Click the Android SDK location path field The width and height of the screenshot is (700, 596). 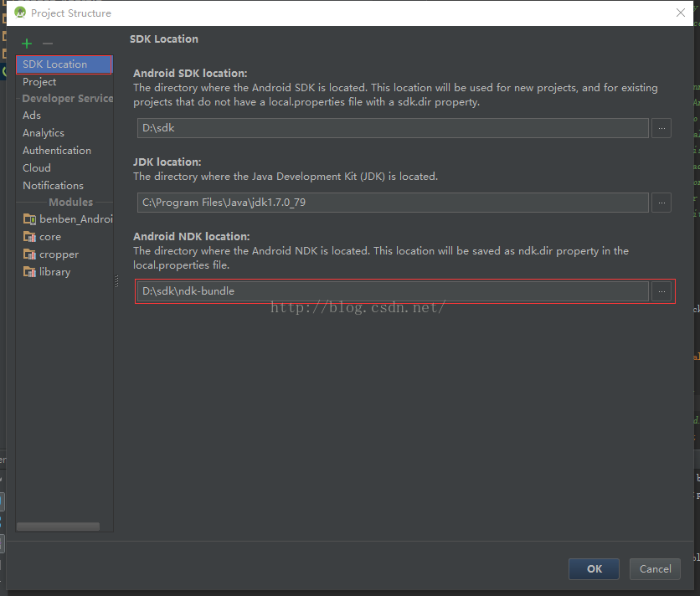[393, 128]
